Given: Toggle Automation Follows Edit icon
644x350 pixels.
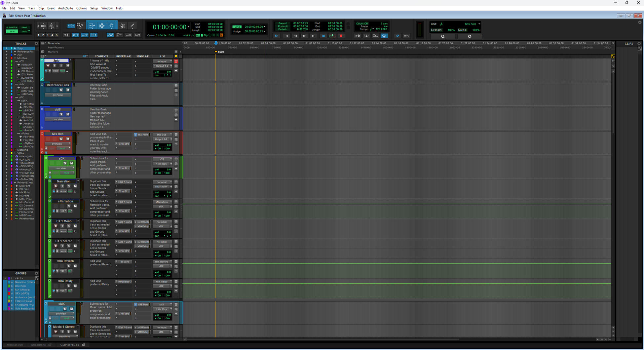Looking at the screenshot, I should tap(110, 35).
